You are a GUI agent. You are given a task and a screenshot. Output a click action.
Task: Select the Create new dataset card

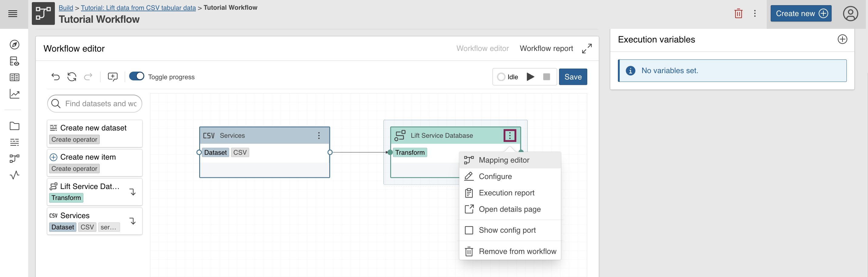click(95, 133)
